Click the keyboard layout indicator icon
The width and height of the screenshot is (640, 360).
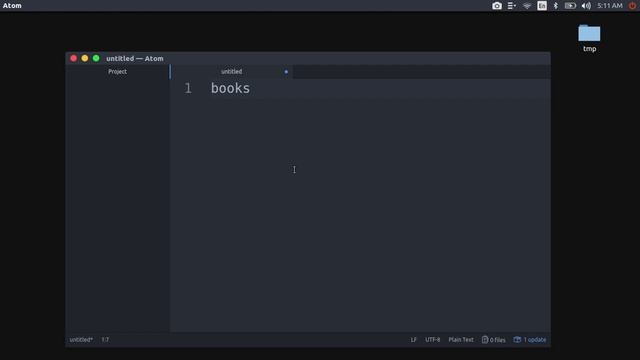coord(542,6)
